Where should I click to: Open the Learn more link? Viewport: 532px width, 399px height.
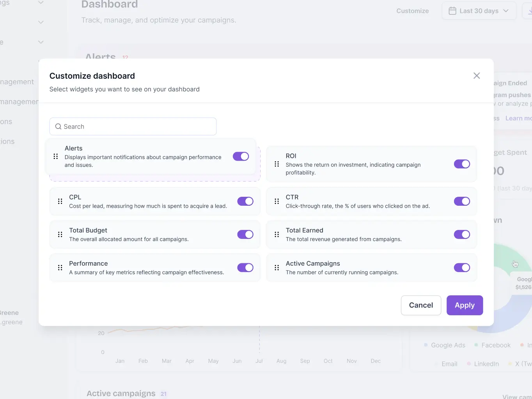pos(519,118)
